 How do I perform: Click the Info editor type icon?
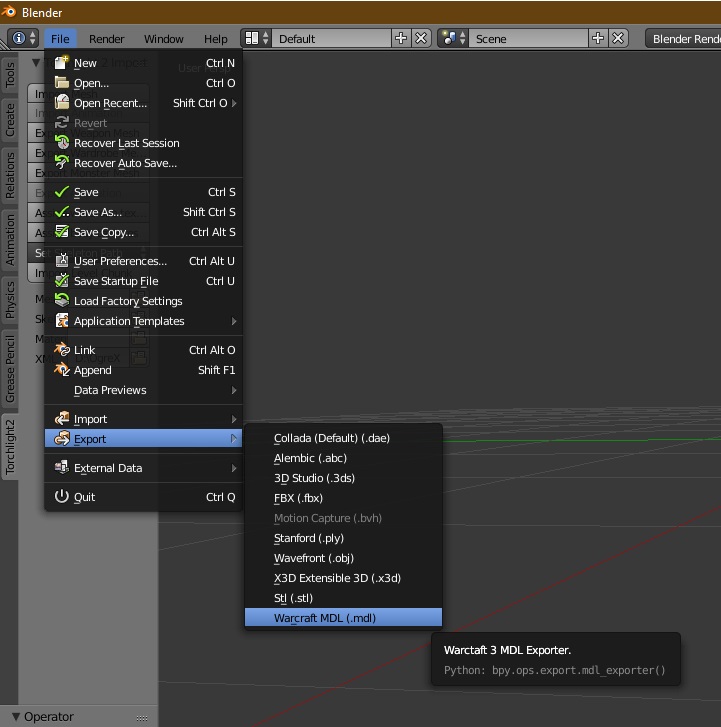(23, 38)
